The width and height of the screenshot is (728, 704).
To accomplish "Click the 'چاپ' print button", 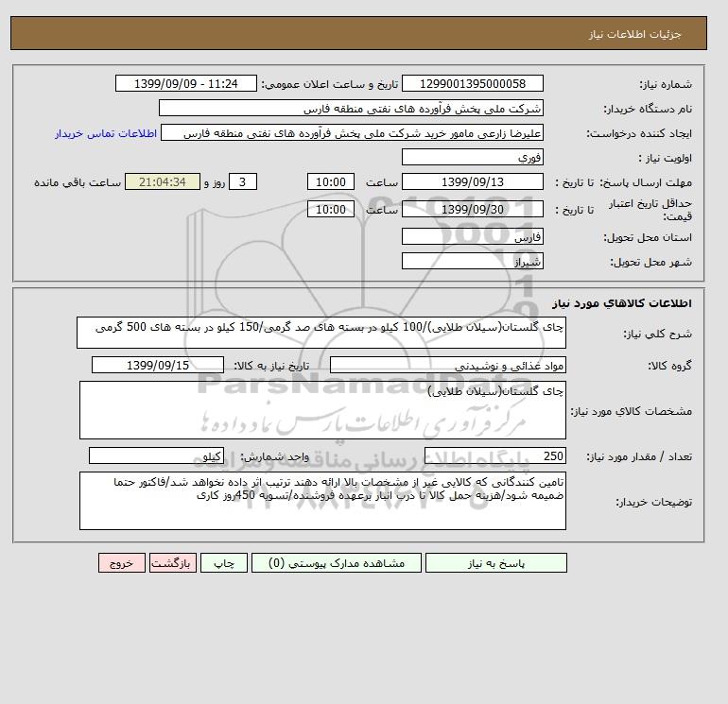I will tap(224, 563).
